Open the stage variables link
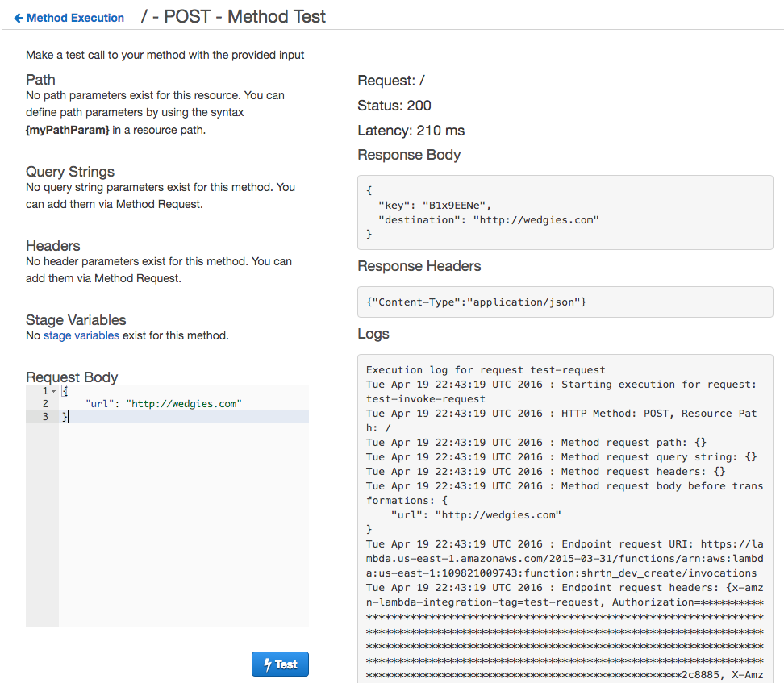Viewport: 784px width, 683px height. 81,335
